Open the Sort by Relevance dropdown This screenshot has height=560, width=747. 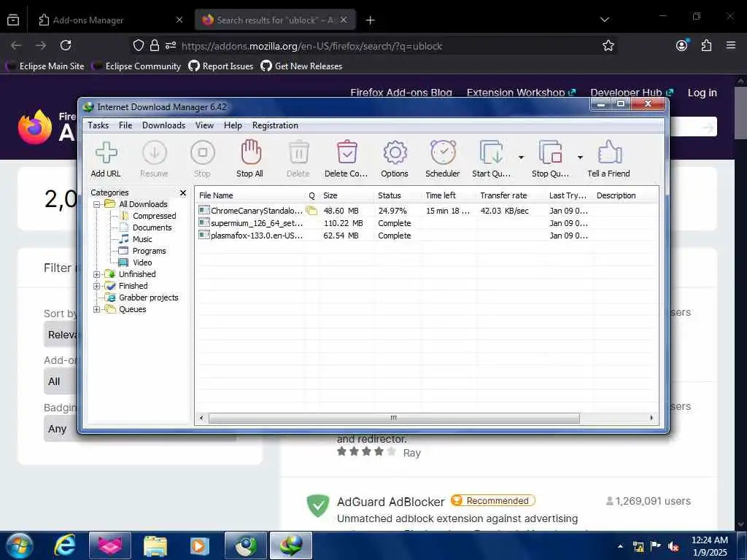pyautogui.click(x=61, y=334)
